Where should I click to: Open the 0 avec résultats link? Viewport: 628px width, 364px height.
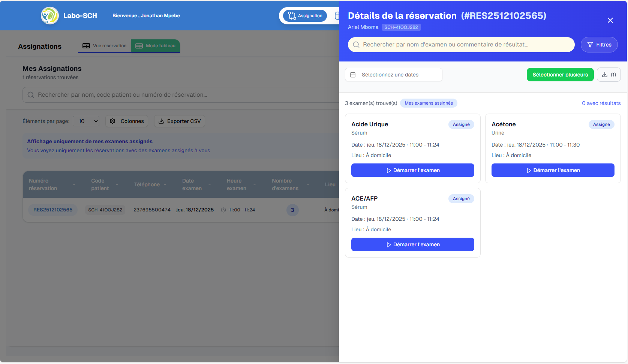tap(601, 103)
